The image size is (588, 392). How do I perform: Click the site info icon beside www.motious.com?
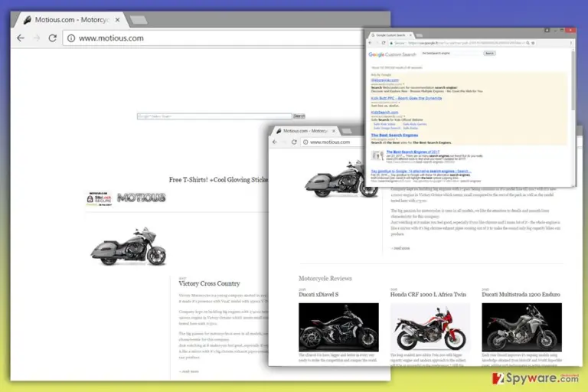tap(71, 38)
